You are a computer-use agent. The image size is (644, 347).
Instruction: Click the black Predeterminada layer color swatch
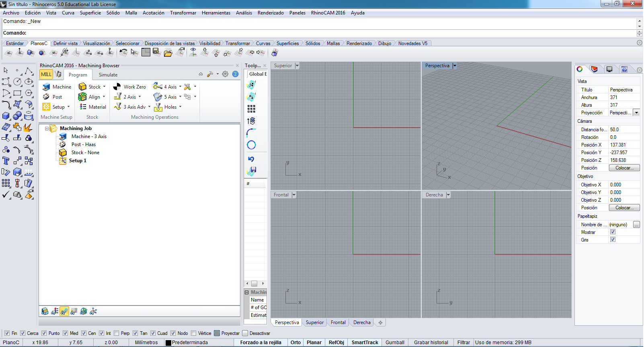pyautogui.click(x=168, y=343)
